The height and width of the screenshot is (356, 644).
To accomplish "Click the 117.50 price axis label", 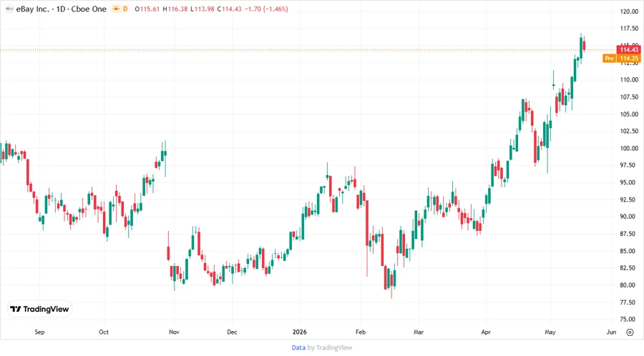I will coord(629,29).
